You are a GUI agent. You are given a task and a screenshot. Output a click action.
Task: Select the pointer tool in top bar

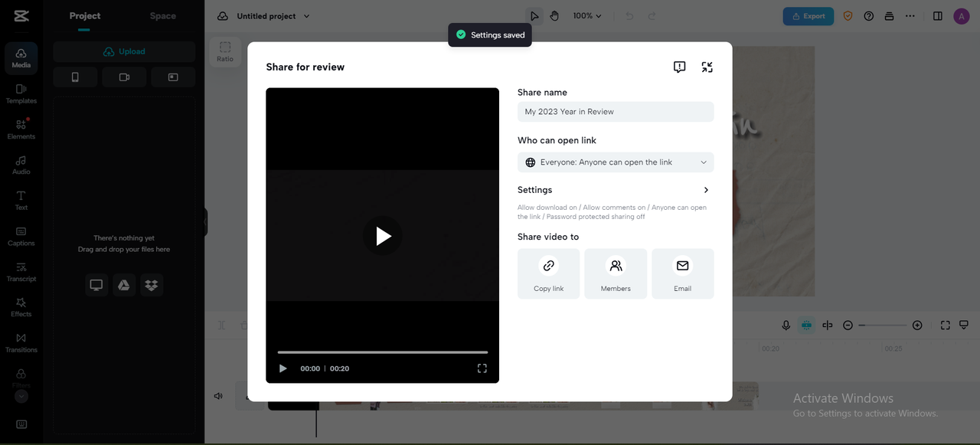pos(534,16)
